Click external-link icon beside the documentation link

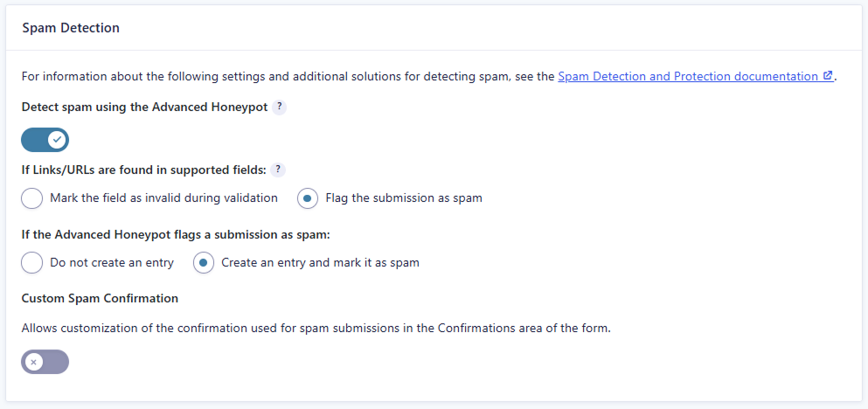point(828,76)
